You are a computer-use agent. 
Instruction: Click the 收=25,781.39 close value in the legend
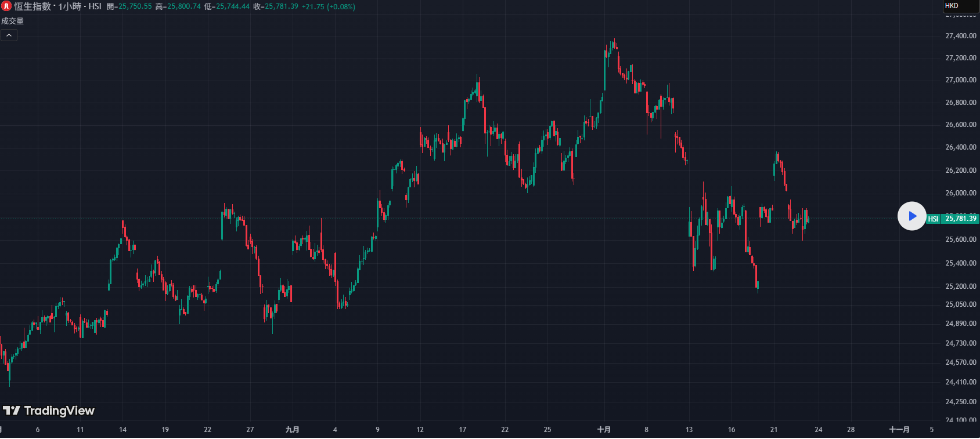pyautogui.click(x=275, y=6)
